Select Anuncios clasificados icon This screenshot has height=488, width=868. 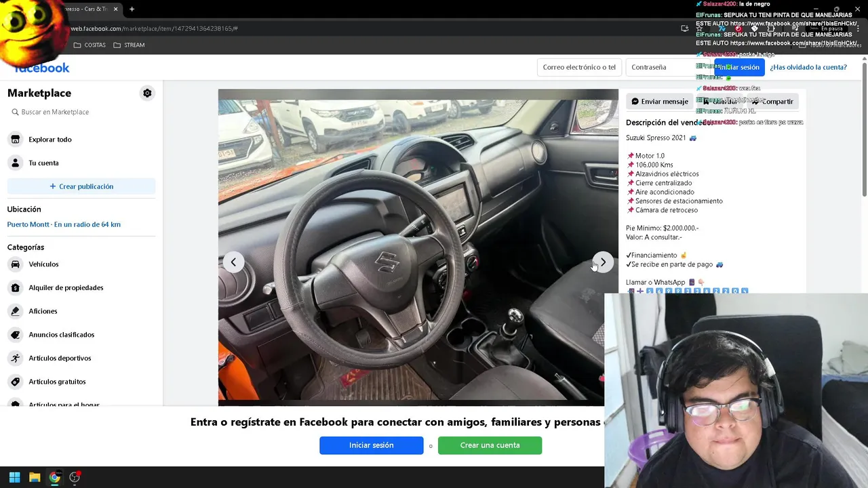16,335
